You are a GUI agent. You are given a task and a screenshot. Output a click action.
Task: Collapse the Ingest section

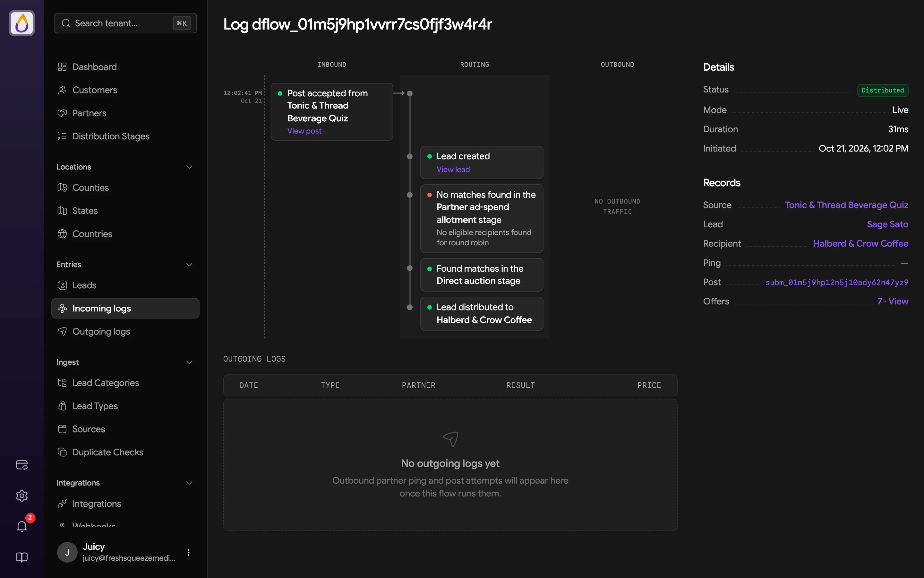(189, 363)
